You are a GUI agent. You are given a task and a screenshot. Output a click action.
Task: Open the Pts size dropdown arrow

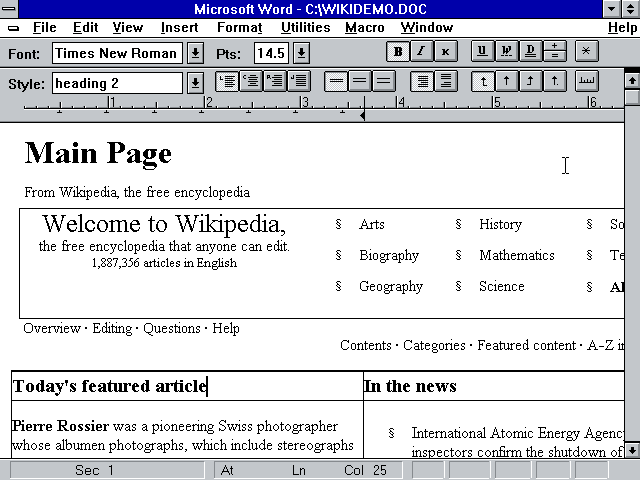tap(302, 53)
